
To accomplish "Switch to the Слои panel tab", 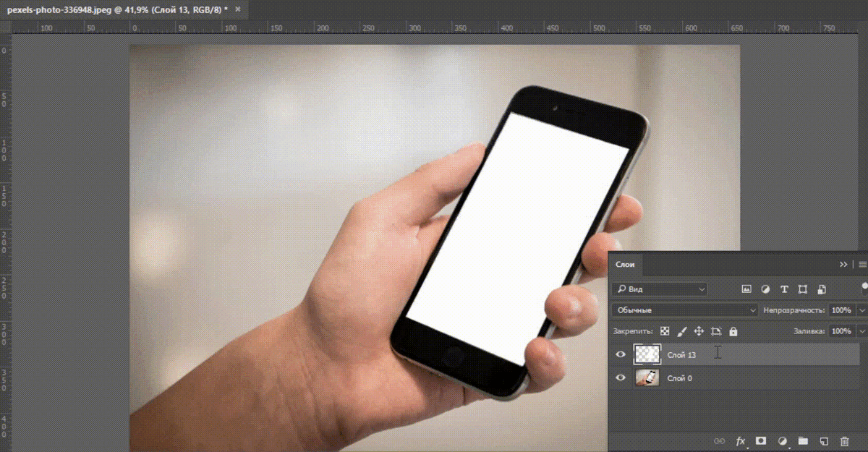I will click(x=625, y=265).
